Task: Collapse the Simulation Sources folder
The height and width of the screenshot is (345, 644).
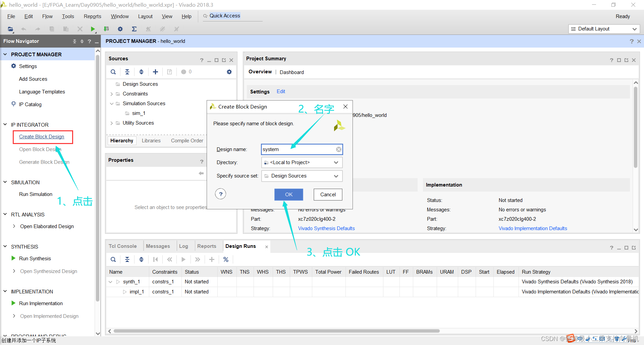Action: 112,103
